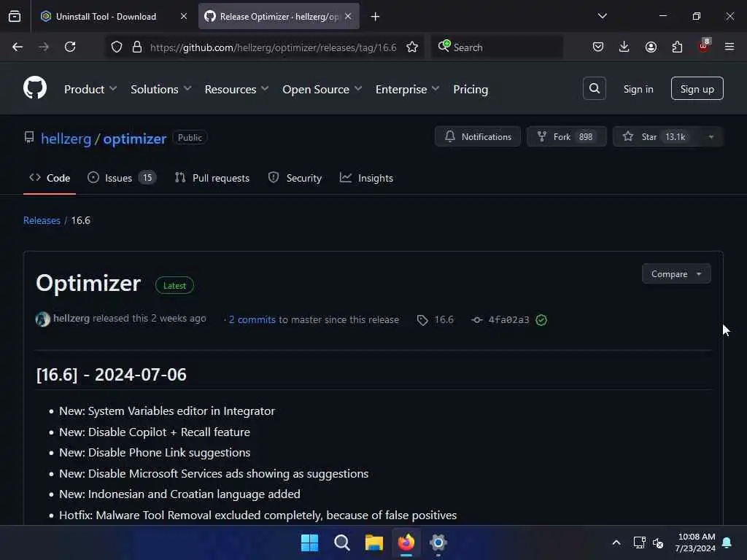Open Pricing page
Image resolution: width=747 pixels, height=560 pixels.
coord(471,90)
